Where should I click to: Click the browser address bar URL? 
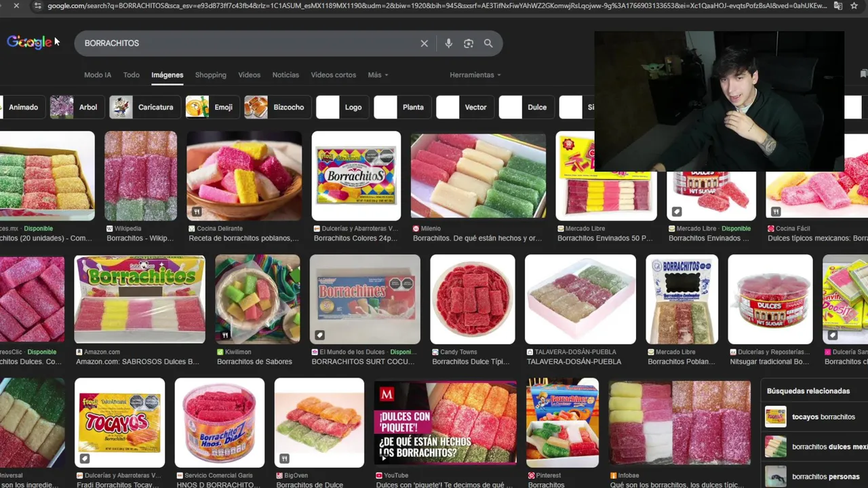point(437,5)
